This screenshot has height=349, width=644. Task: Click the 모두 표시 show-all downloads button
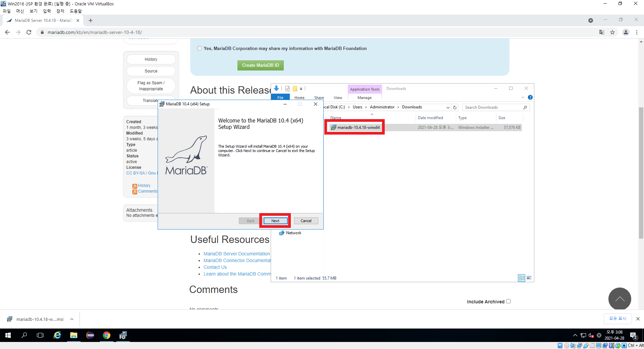tap(618, 318)
